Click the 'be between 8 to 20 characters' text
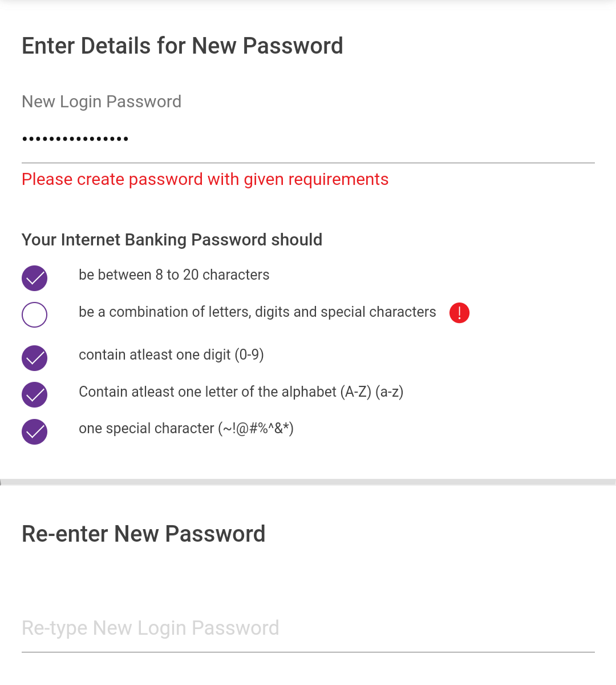Viewport: 616px width, 685px height. [x=174, y=275]
